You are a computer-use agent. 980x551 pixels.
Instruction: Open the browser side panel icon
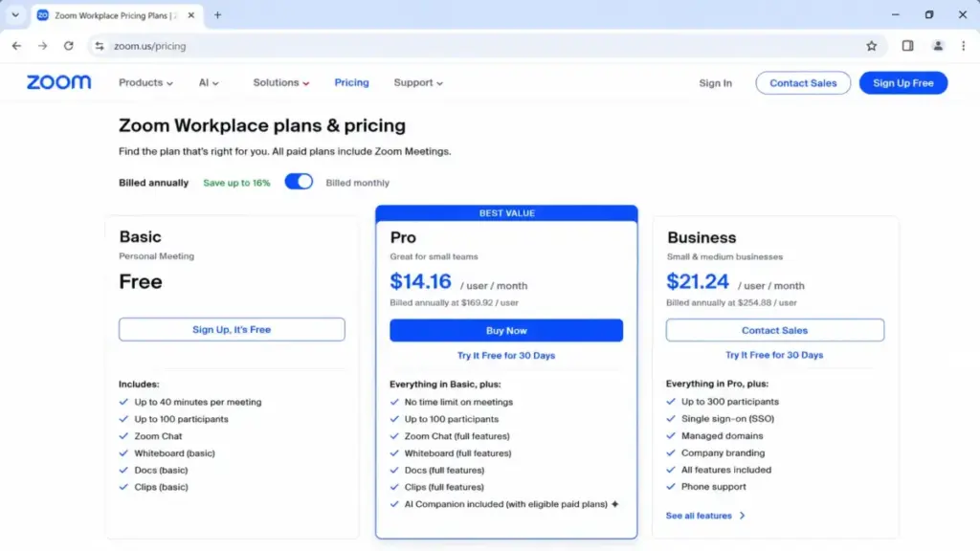[x=907, y=46]
